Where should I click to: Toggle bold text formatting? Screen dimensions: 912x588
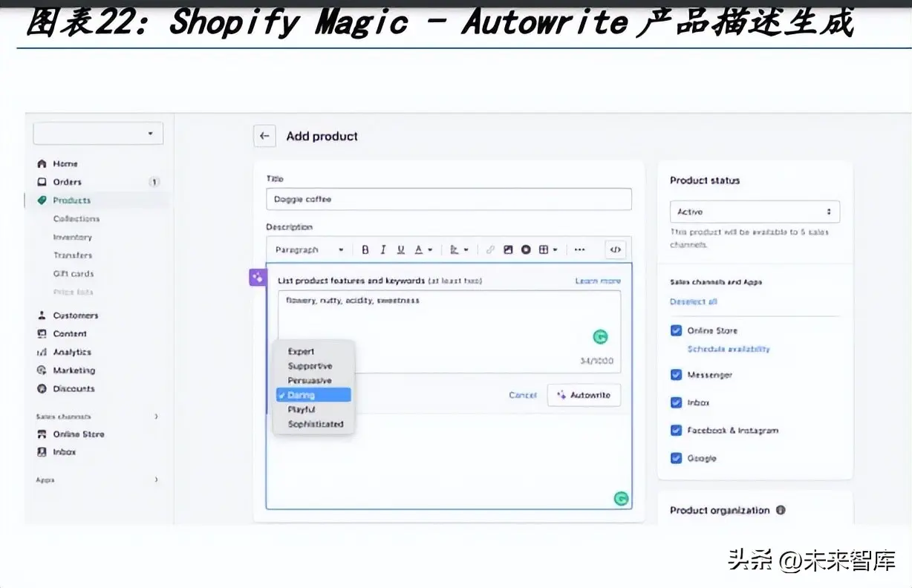pos(365,250)
